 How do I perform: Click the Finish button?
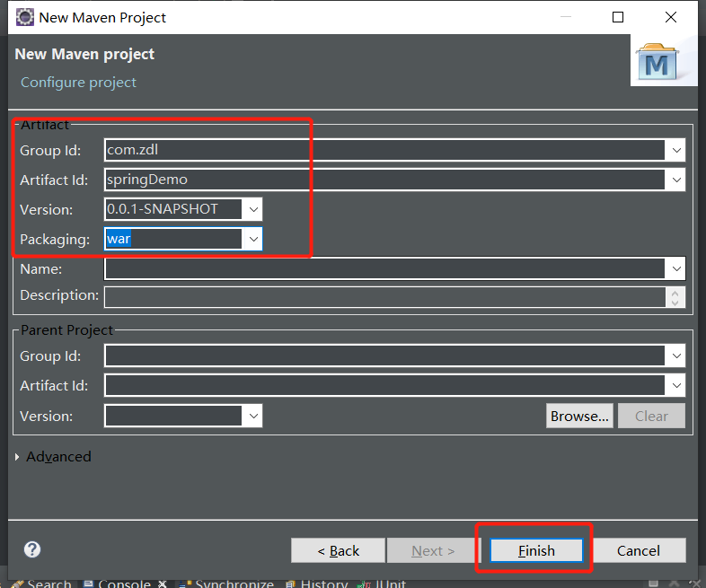pyautogui.click(x=536, y=550)
